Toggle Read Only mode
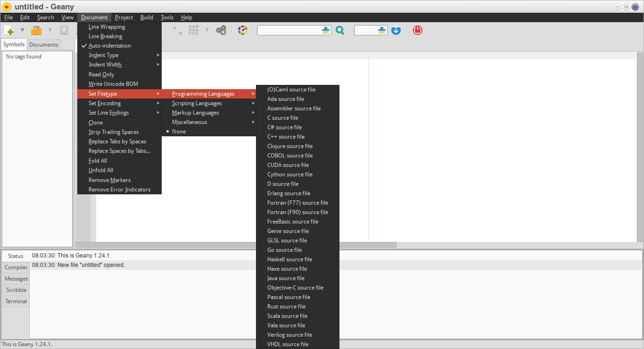 pos(120,75)
